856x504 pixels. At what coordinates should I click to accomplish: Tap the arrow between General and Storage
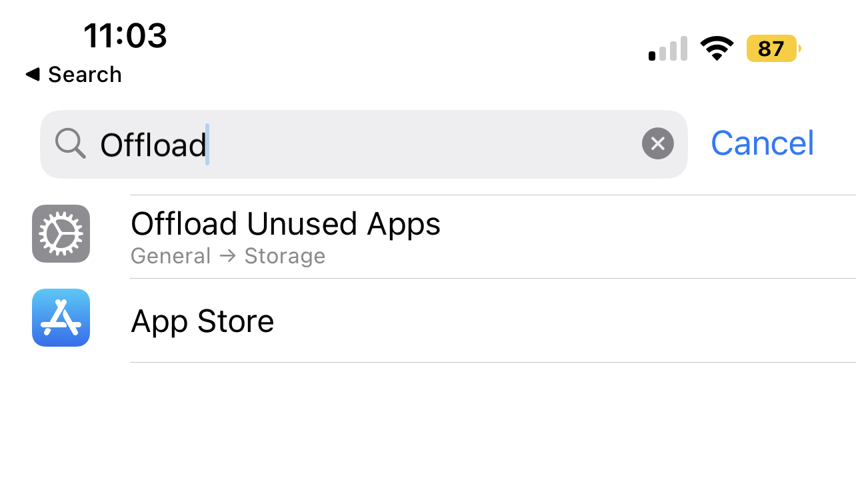[227, 255]
